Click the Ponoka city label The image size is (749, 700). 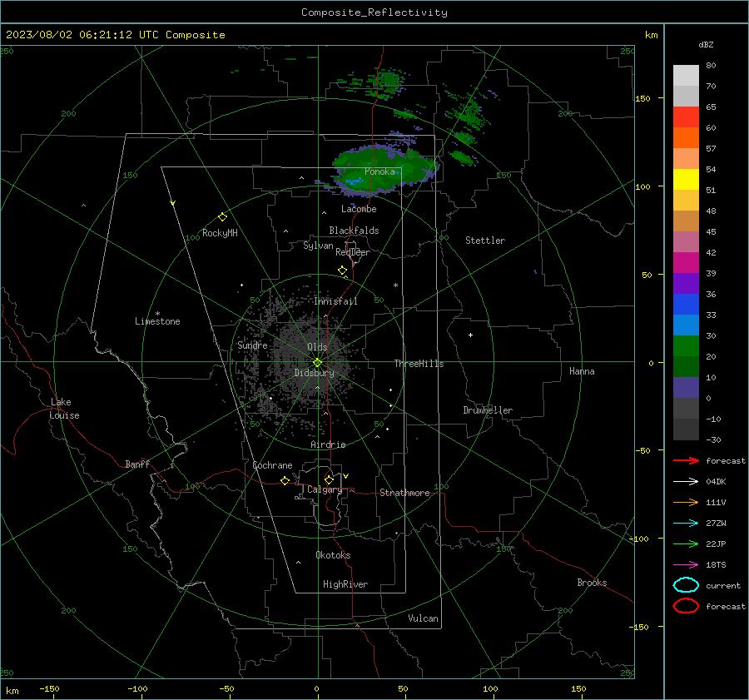[x=379, y=171]
